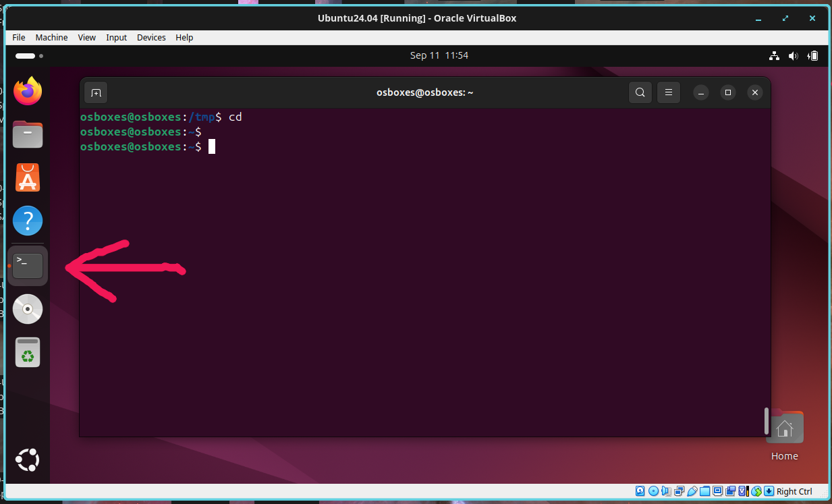The width and height of the screenshot is (832, 504).
Task: Open a new terminal tab
Action: pos(96,92)
